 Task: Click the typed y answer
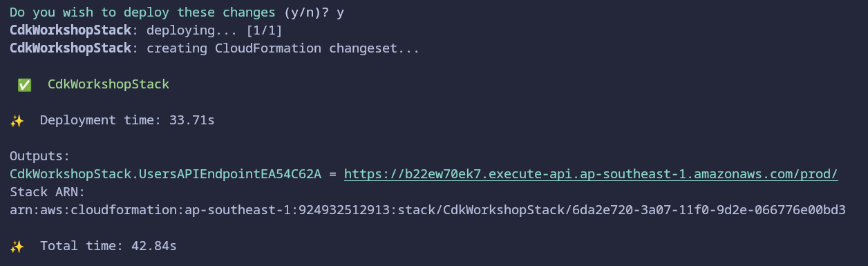click(340, 14)
